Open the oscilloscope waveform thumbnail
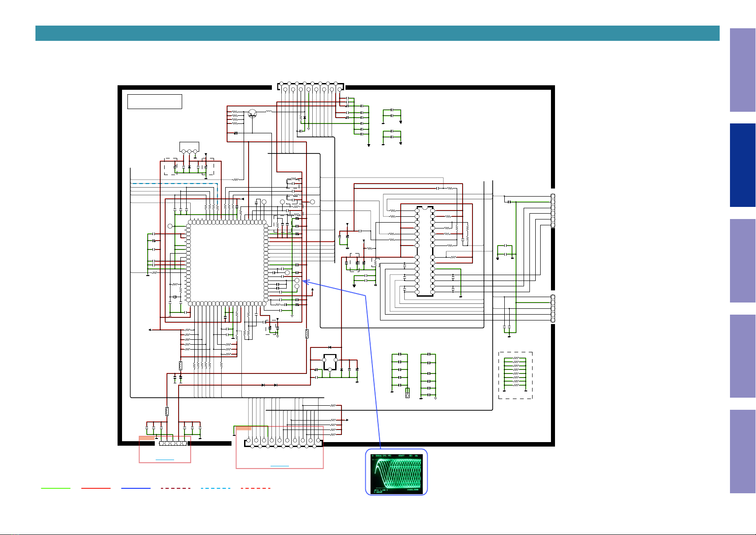This screenshot has height=535, width=756. 397,472
